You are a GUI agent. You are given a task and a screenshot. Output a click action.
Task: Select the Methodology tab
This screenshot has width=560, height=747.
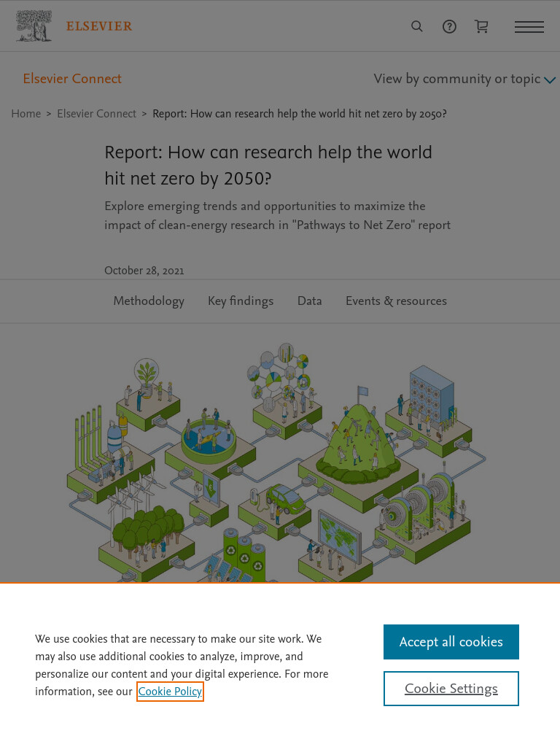pyautogui.click(x=149, y=301)
